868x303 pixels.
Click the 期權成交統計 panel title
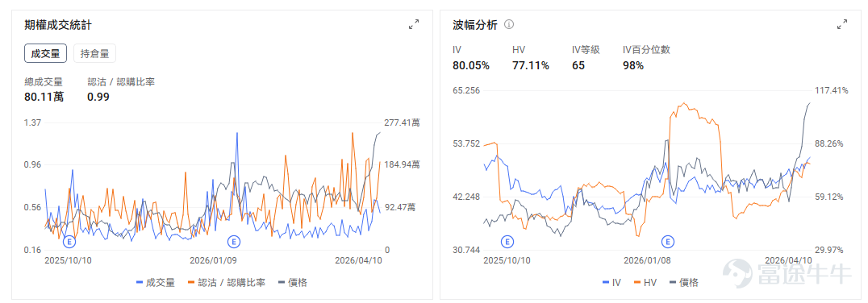[58, 24]
